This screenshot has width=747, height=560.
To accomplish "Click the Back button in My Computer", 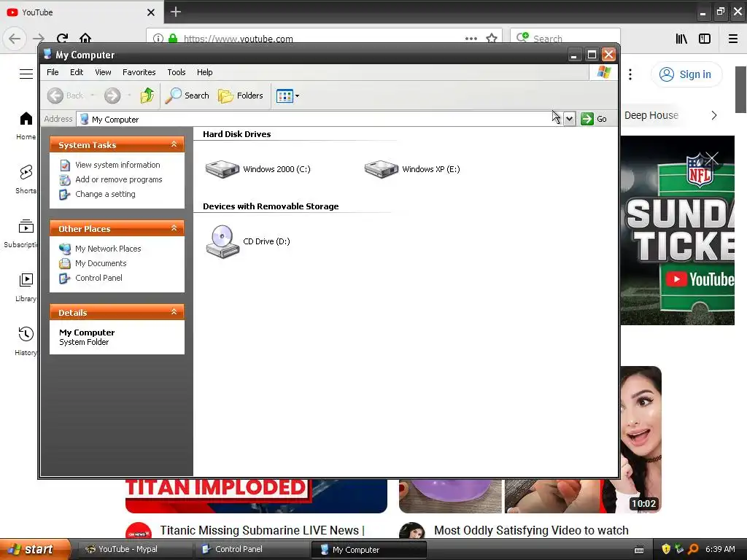I will pos(65,96).
